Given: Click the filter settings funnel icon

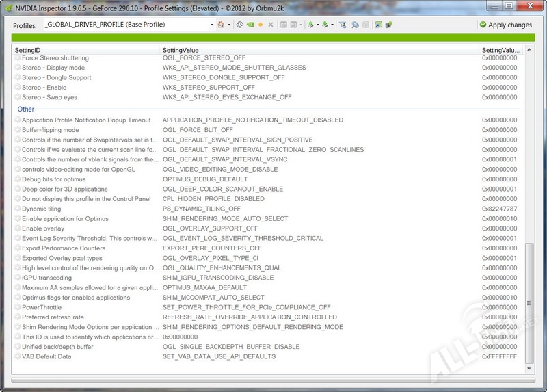Looking at the screenshot, I should (343, 25).
